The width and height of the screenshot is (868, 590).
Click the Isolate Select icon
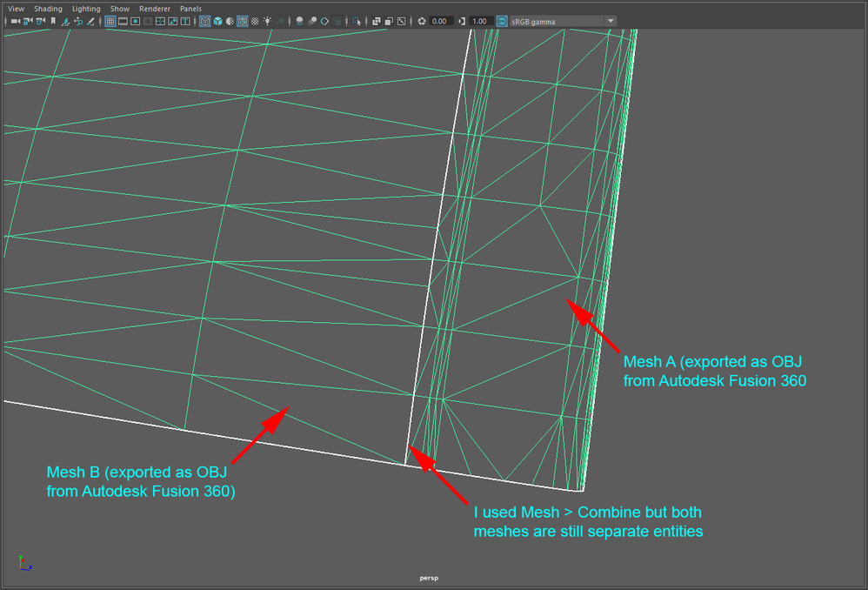357,21
